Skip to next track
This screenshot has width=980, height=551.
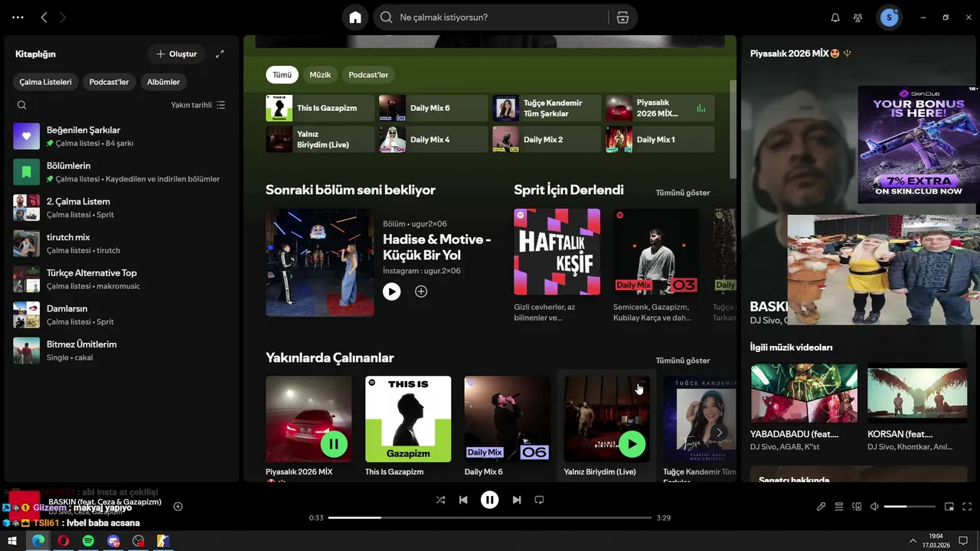[517, 500]
